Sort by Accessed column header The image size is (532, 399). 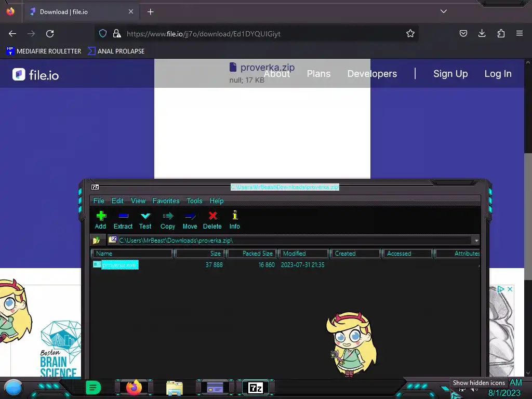pyautogui.click(x=408, y=254)
